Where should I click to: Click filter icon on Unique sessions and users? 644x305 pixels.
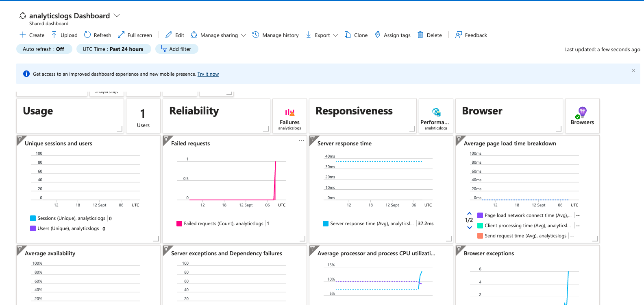point(20,139)
